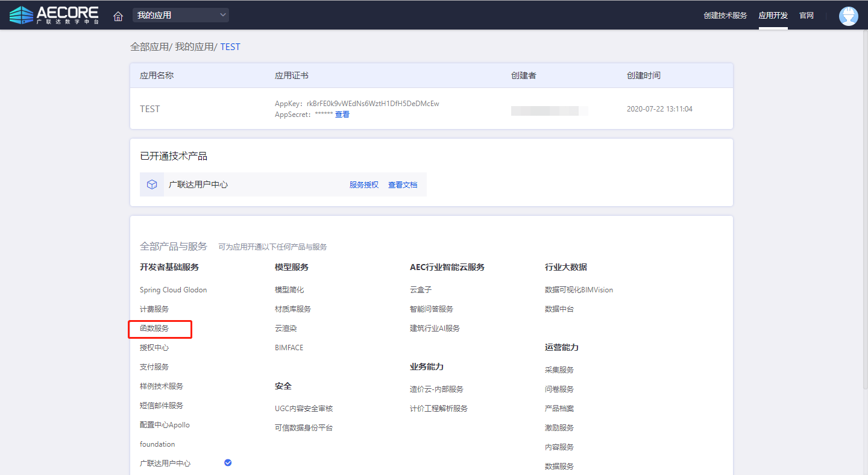Select 函数服务 from developer services
The image size is (868, 475).
pos(154,329)
